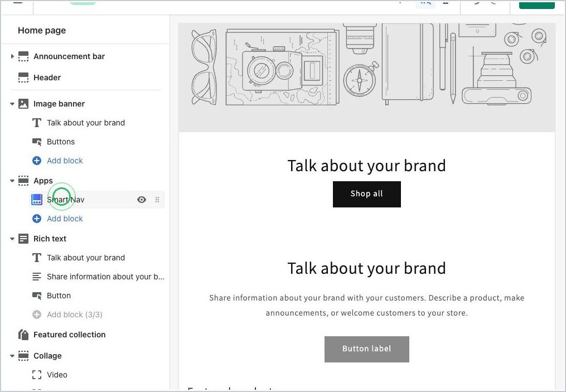The width and height of the screenshot is (566, 392).
Task: Toggle visibility of the Smart Nav block
Action: point(142,200)
